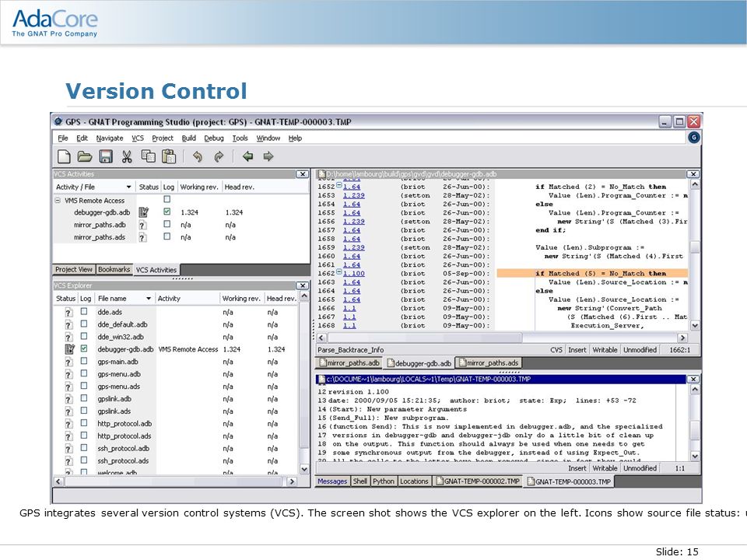The image size is (747, 560).
Task: Click the Save floppy disk icon
Action: pyautogui.click(x=106, y=156)
